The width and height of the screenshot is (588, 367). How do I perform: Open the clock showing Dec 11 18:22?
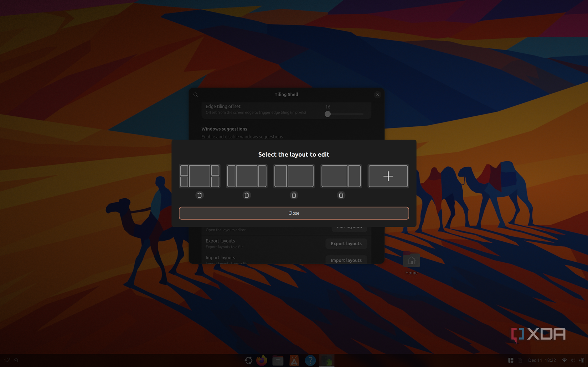point(542,360)
